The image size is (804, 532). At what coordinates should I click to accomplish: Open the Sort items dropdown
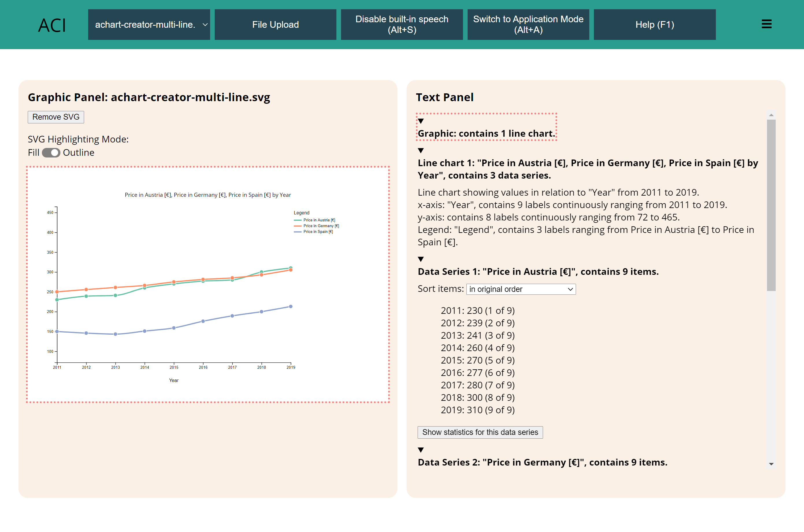[x=521, y=289]
